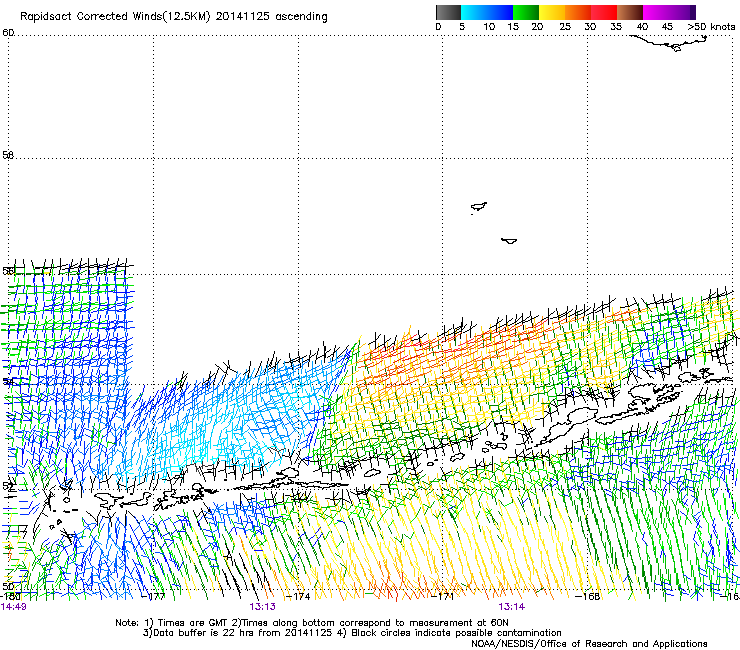
Task: Click the '-174' longitude label
Action: point(298,596)
